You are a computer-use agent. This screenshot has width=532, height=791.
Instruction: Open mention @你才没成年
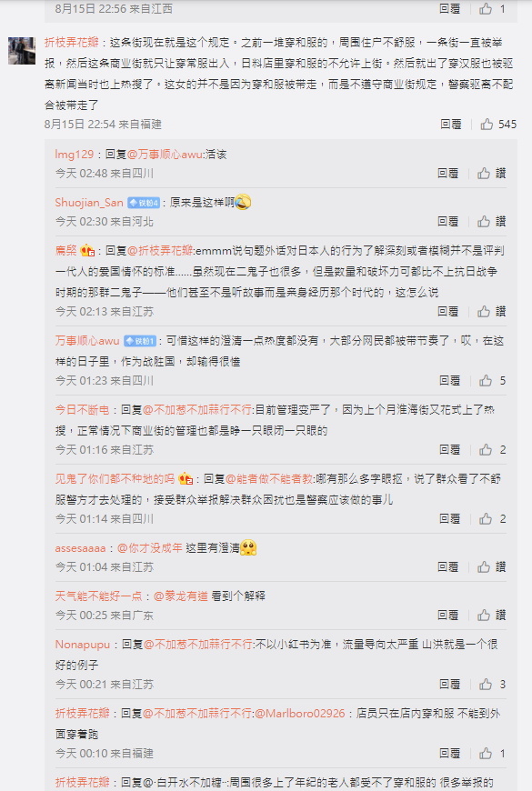click(150, 548)
